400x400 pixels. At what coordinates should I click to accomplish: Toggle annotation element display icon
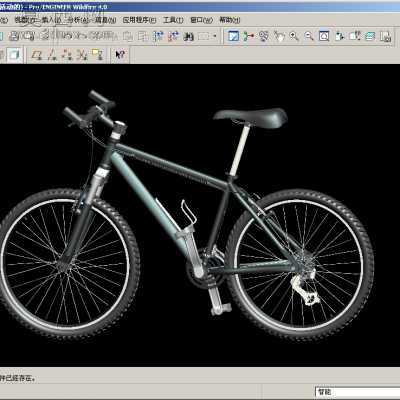(97, 55)
